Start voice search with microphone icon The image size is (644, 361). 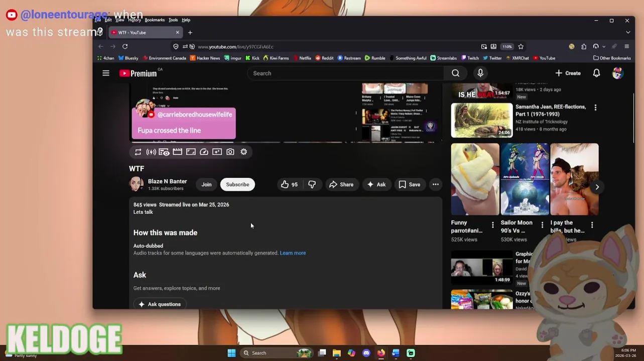(x=480, y=73)
